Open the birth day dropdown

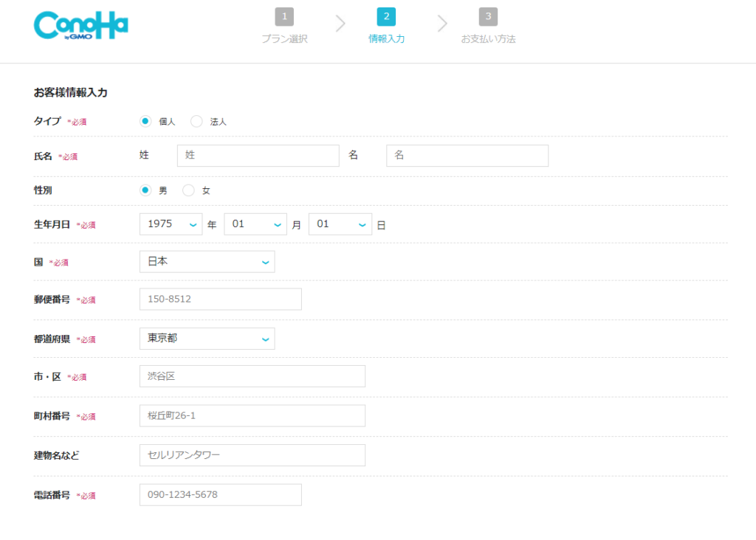pyautogui.click(x=340, y=224)
